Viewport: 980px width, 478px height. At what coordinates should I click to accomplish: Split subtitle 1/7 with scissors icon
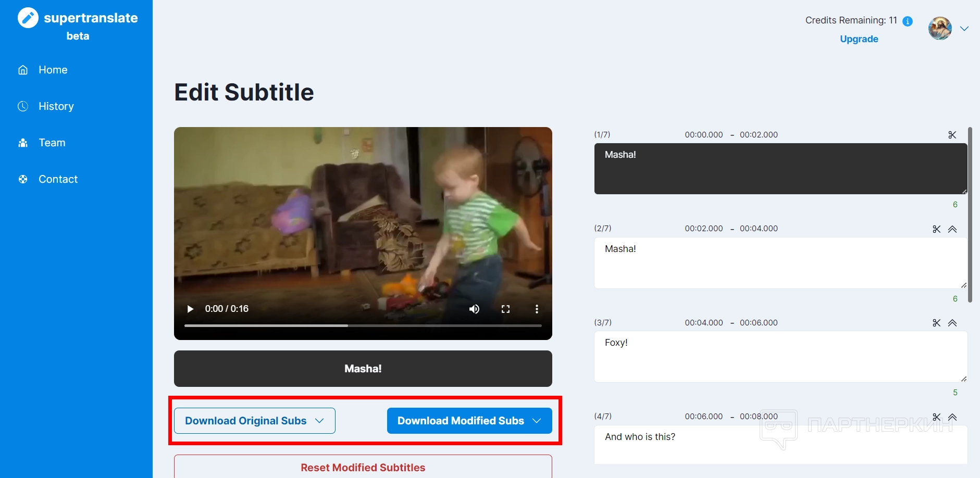(x=952, y=135)
